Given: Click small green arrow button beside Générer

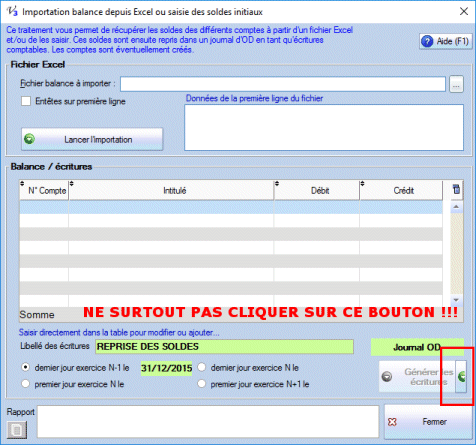Looking at the screenshot, I should tap(461, 377).
